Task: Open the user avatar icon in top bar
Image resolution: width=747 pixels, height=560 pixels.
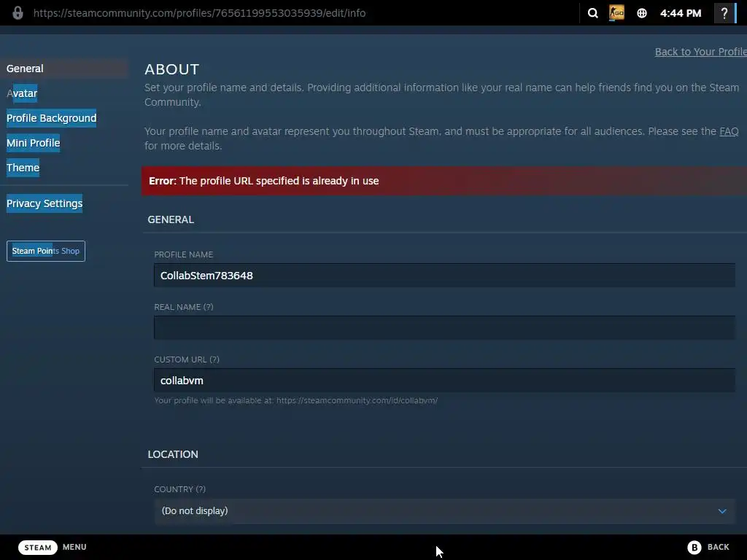Action: pyautogui.click(x=616, y=13)
